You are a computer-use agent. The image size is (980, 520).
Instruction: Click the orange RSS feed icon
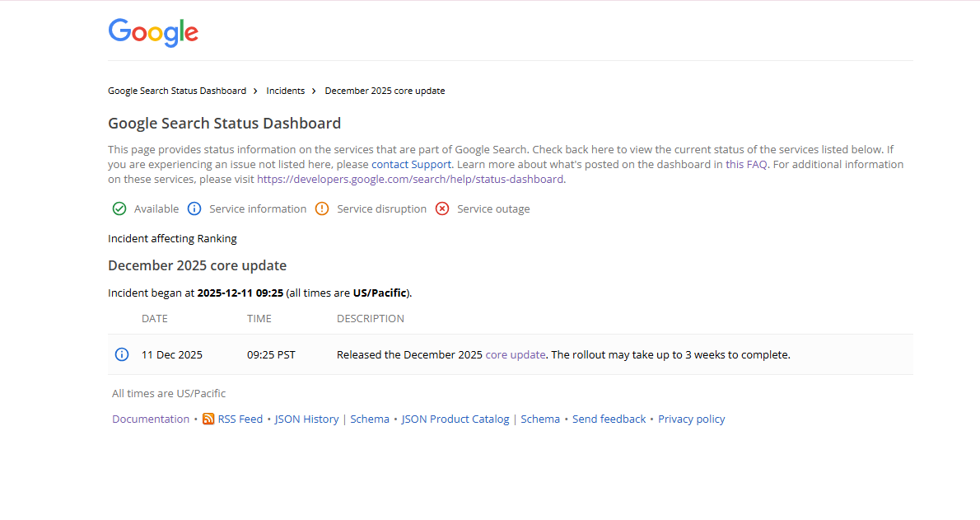pyautogui.click(x=208, y=419)
